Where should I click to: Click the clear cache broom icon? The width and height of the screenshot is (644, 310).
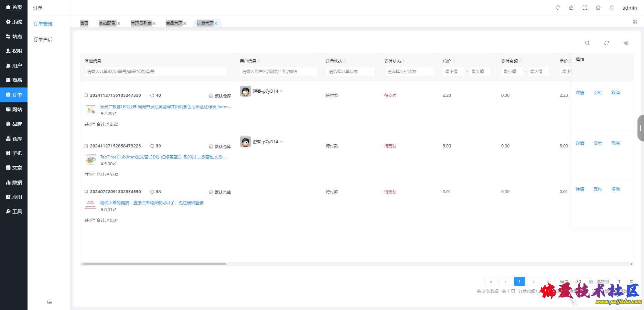tap(571, 8)
